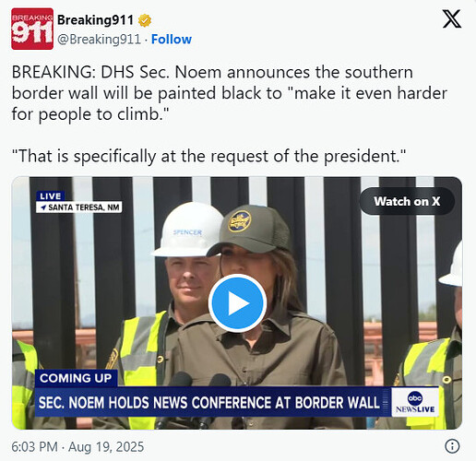The image size is (476, 461).
Task: Follow the Breaking911 account
Action: (x=172, y=40)
